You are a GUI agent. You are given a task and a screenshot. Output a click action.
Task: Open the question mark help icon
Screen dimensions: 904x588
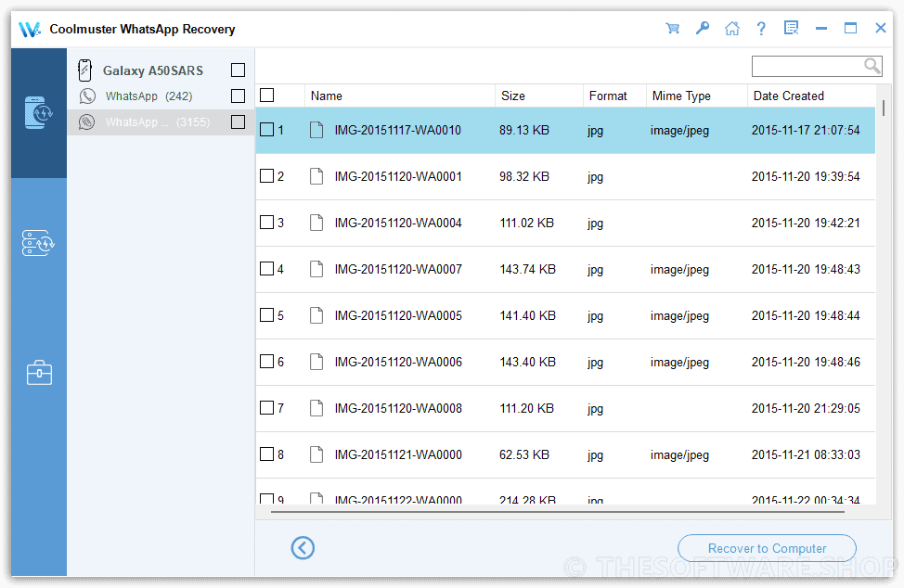tap(762, 28)
